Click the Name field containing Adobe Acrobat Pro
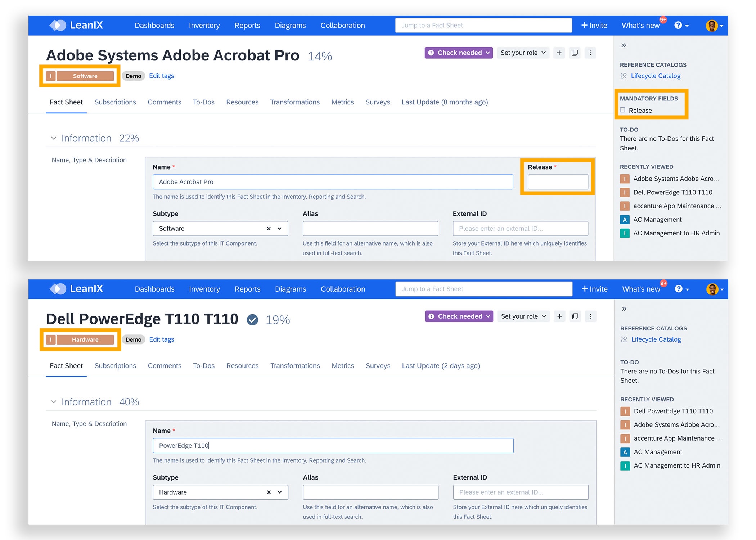 (333, 182)
